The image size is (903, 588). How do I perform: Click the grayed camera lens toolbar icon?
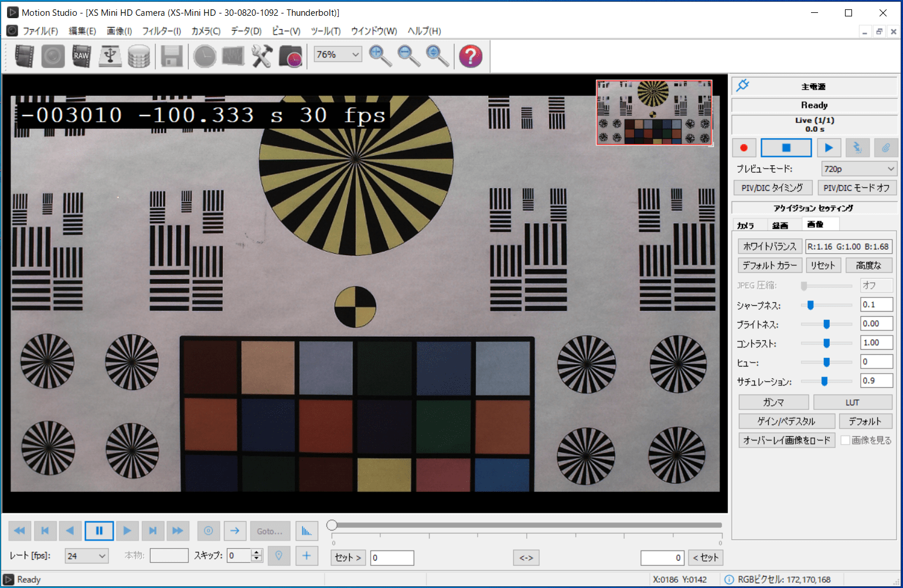coord(53,56)
